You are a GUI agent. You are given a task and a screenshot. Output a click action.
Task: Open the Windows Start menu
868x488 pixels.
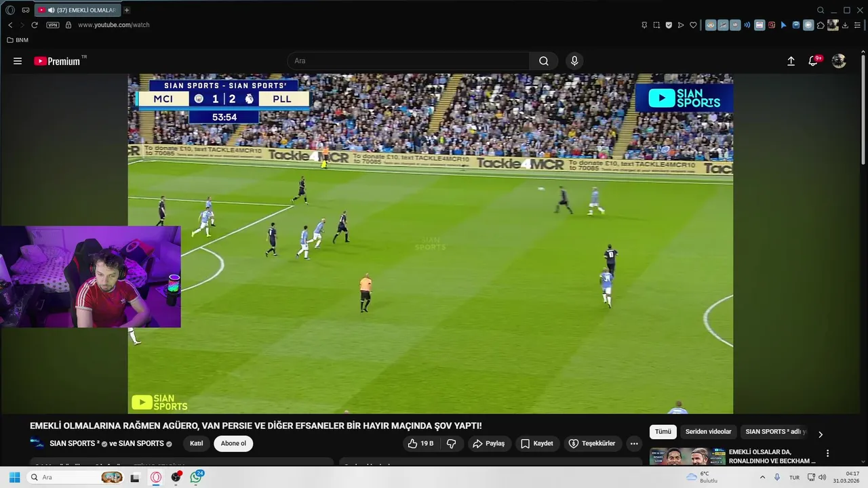pyautogui.click(x=14, y=477)
